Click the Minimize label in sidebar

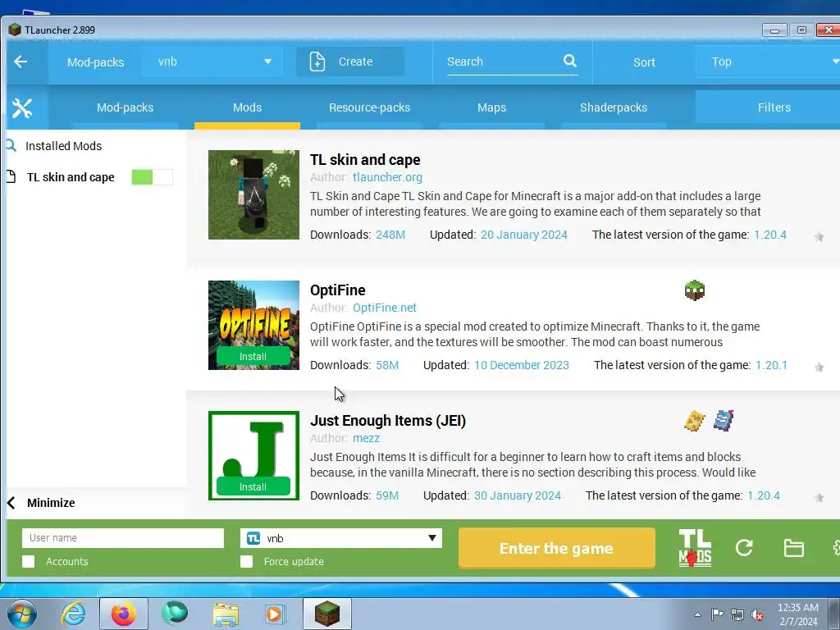[x=51, y=503]
